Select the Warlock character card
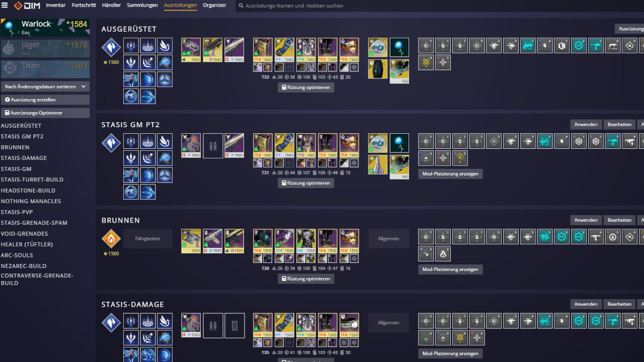The width and height of the screenshot is (644, 362). [45, 28]
